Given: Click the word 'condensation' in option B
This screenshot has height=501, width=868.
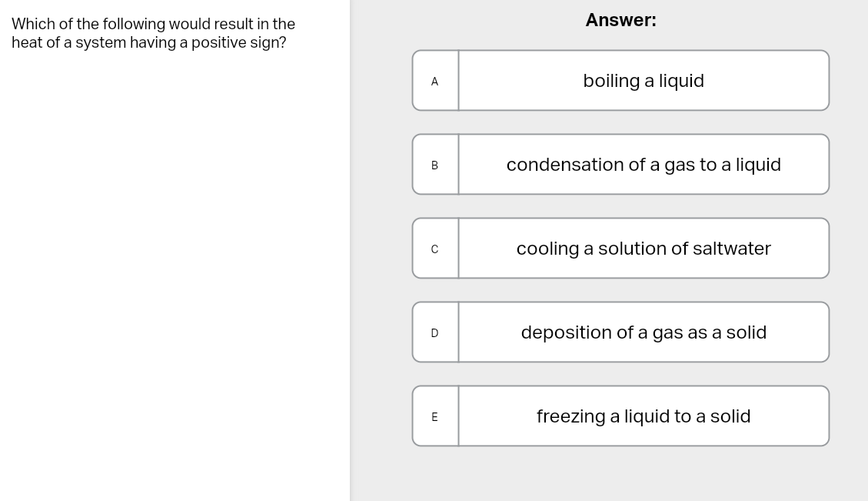Looking at the screenshot, I should (x=554, y=165).
